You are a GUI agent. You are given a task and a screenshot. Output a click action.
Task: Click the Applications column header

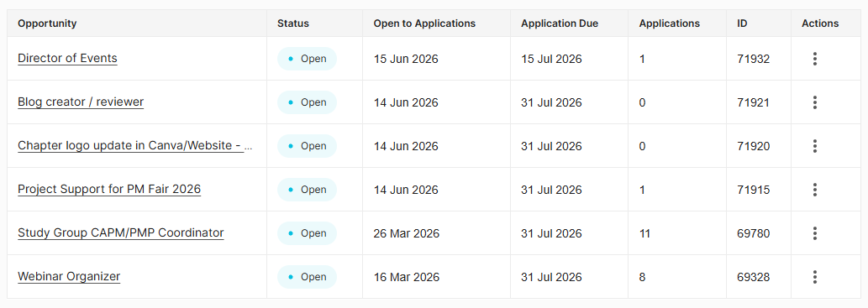click(669, 23)
